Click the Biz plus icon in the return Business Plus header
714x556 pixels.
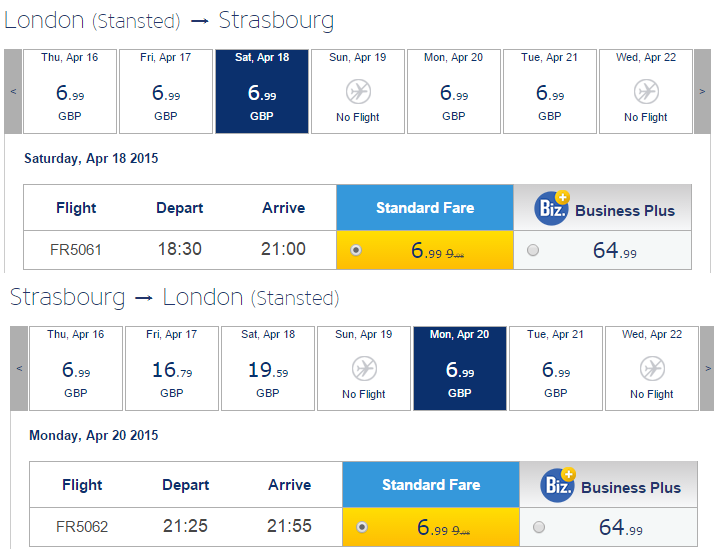pyautogui.click(x=558, y=485)
